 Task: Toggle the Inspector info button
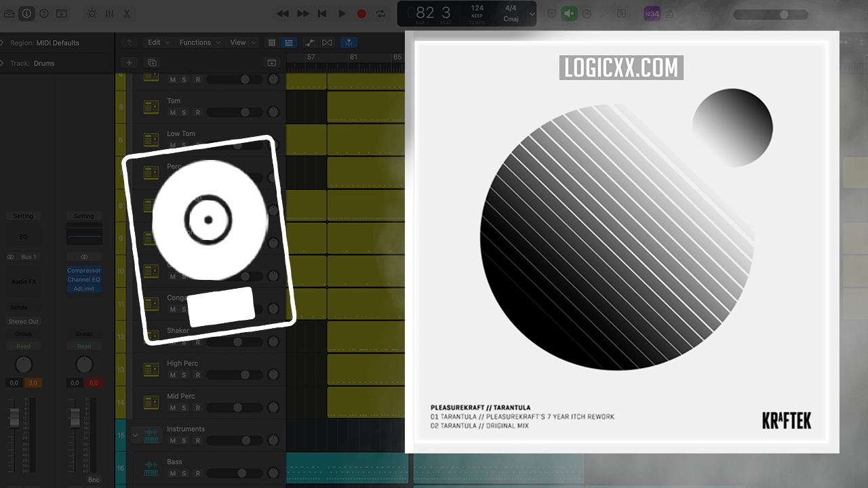click(x=26, y=14)
